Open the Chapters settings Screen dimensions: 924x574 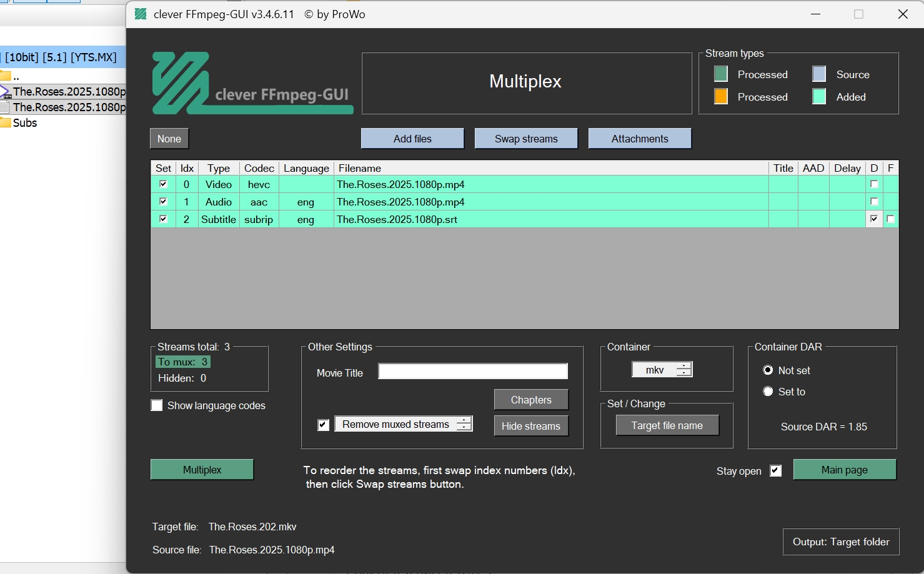pyautogui.click(x=531, y=400)
